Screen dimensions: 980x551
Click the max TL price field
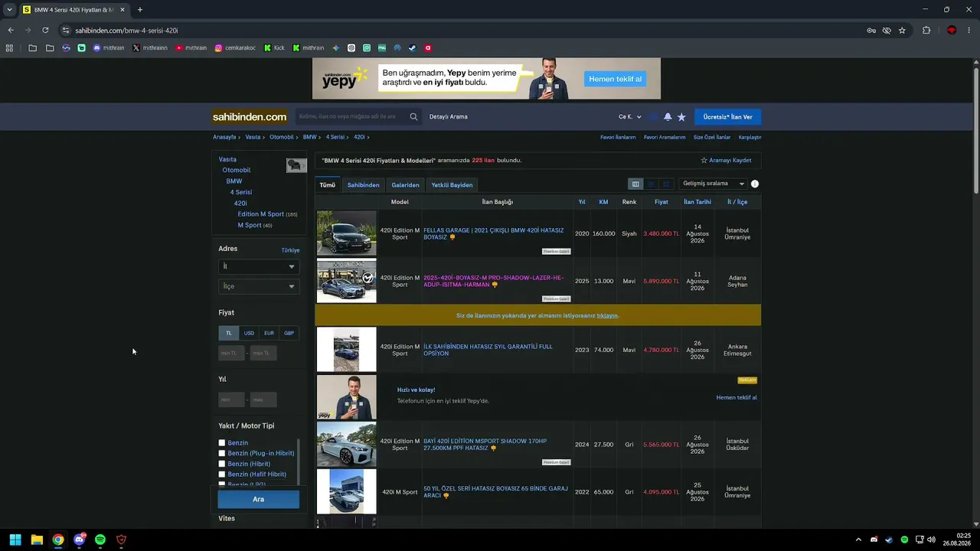point(263,353)
